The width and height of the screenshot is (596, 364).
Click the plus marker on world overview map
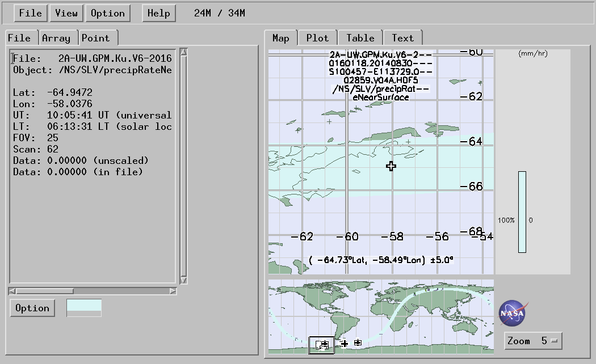344,344
